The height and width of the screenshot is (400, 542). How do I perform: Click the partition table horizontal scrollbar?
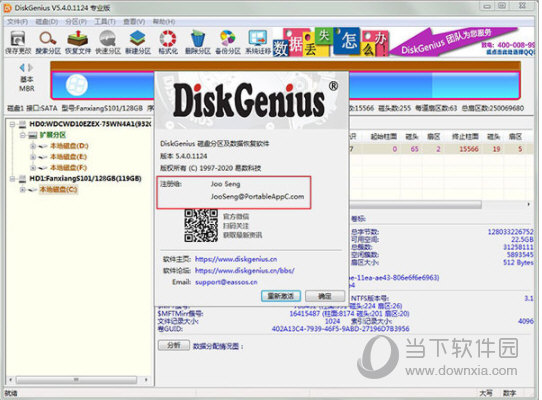pos(415,205)
